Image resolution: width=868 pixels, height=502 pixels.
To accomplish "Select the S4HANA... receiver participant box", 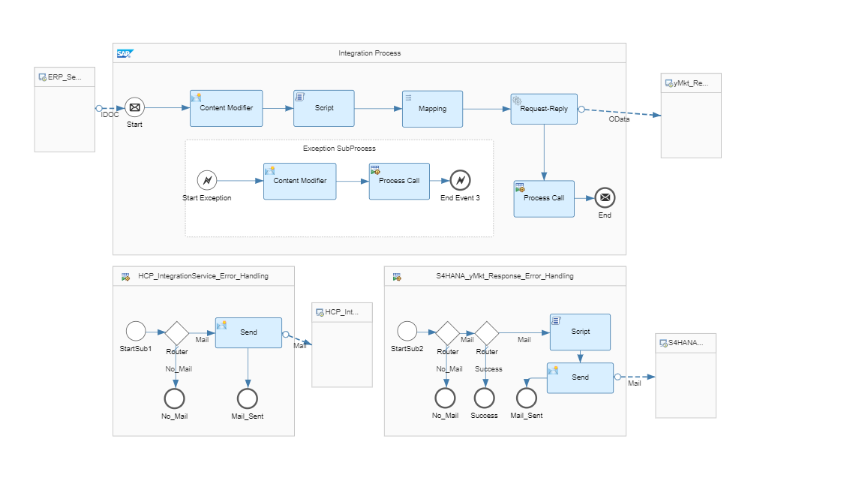I will [x=686, y=376].
